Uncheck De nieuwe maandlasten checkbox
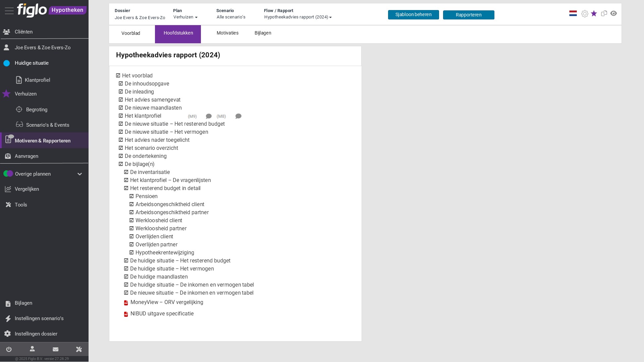Viewport: 644px width, 362px height. (x=121, y=108)
